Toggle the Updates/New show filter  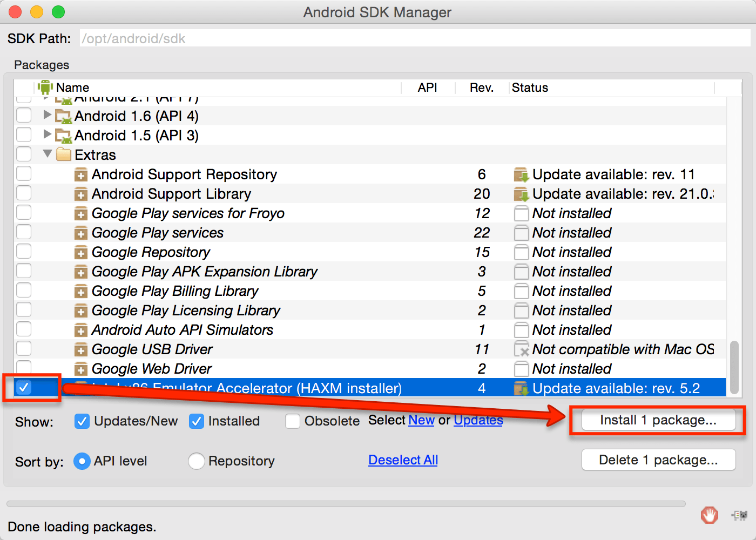[x=82, y=421]
